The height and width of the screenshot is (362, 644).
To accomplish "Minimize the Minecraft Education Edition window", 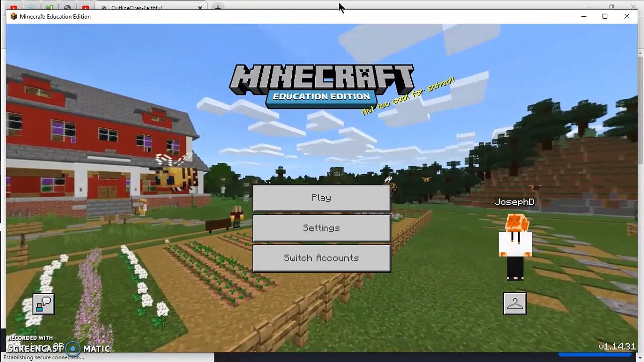I will (584, 16).
